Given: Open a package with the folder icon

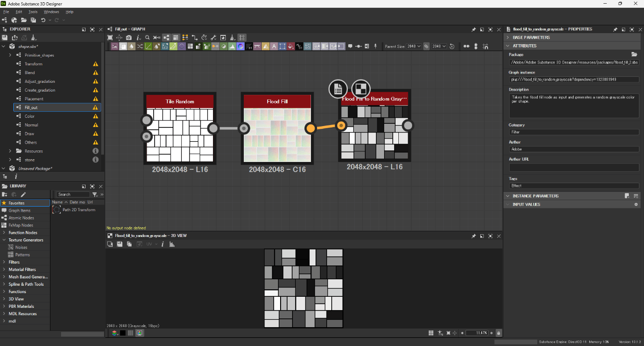Looking at the screenshot, I should pyautogui.click(x=24, y=20).
